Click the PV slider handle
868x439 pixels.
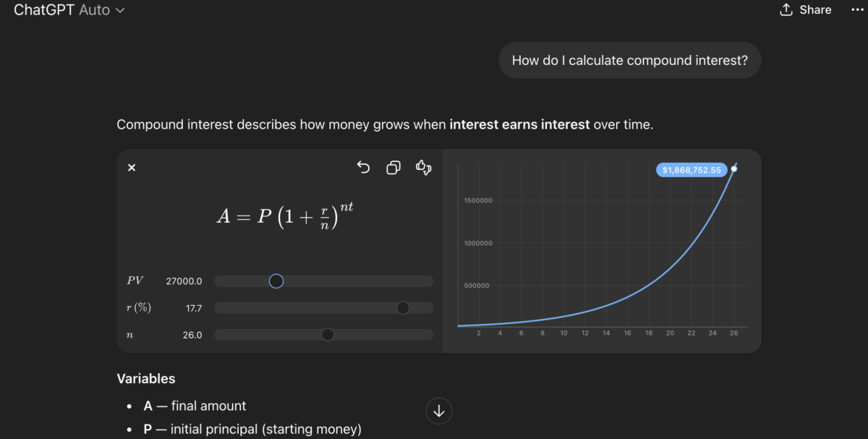tap(276, 281)
